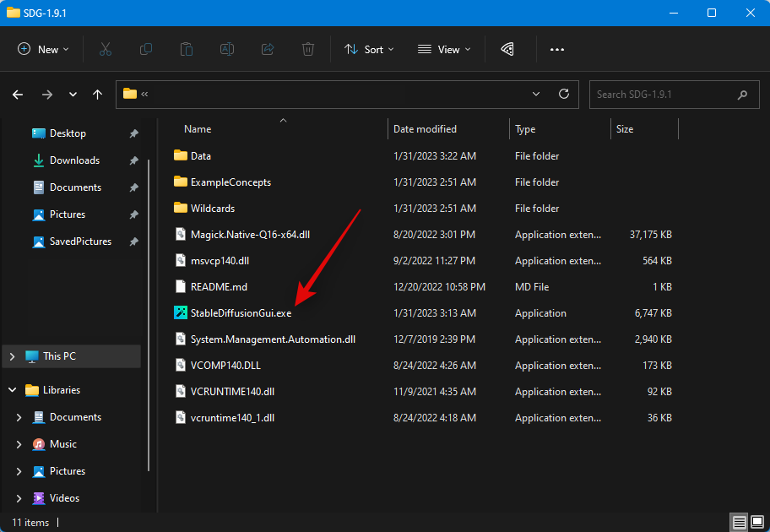Click the Share icon in toolbar
This screenshot has height=532, width=770.
268,49
